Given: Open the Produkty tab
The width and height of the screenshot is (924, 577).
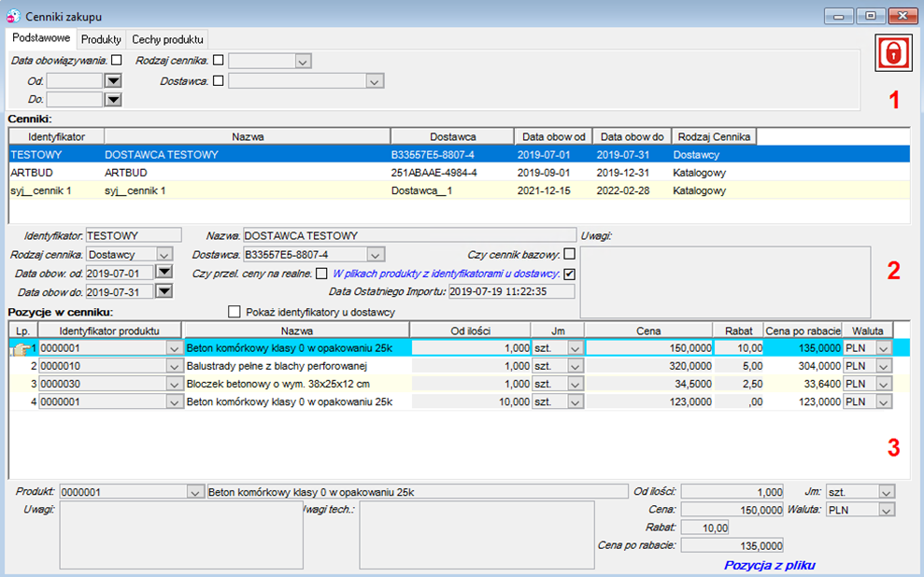Looking at the screenshot, I should pyautogui.click(x=101, y=39).
